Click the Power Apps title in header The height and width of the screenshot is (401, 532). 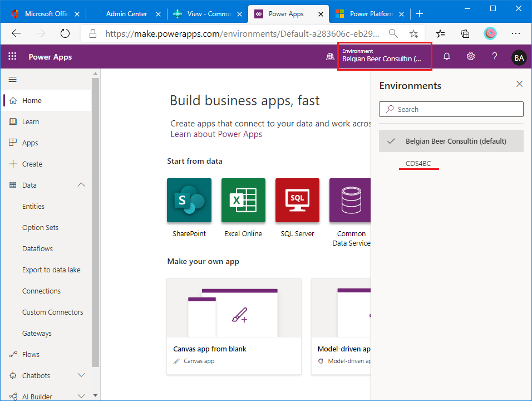50,57
